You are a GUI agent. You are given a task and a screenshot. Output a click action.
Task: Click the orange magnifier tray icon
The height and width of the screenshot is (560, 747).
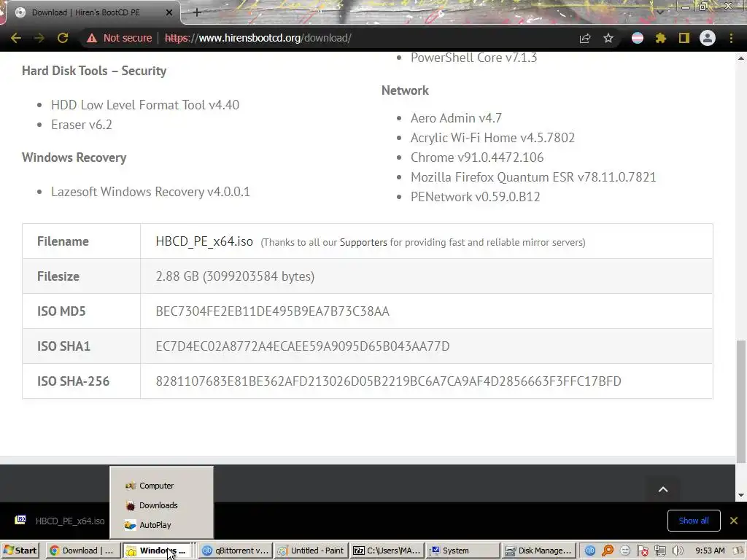pos(608,551)
